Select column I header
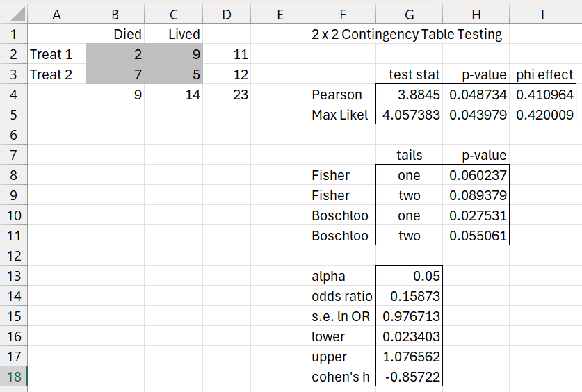The width and height of the screenshot is (582, 392). tap(542, 13)
